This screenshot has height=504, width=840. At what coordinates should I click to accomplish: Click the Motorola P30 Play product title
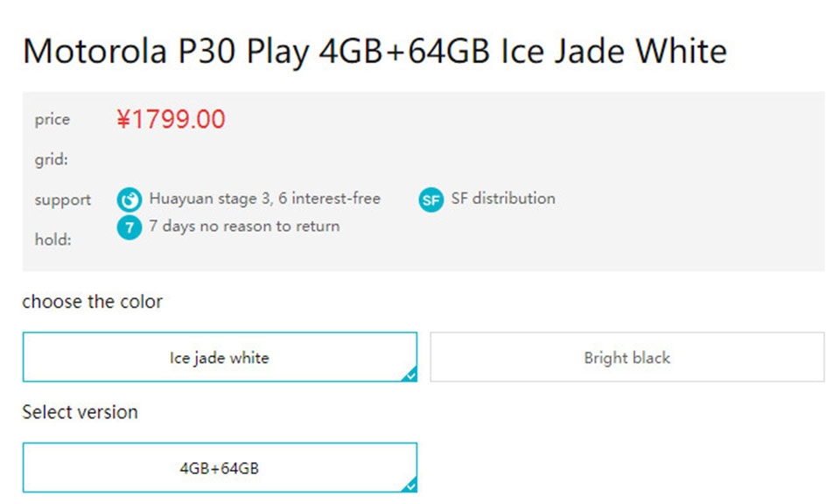(x=374, y=52)
